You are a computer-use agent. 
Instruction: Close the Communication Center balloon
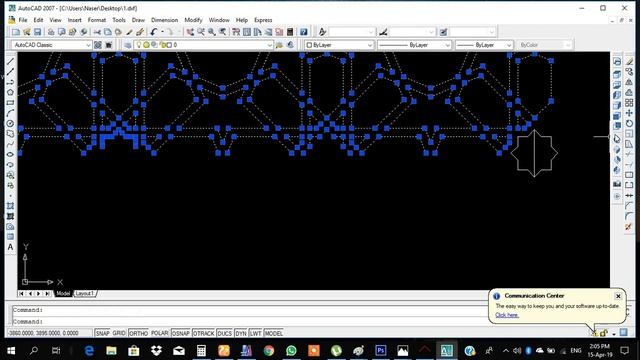618,296
